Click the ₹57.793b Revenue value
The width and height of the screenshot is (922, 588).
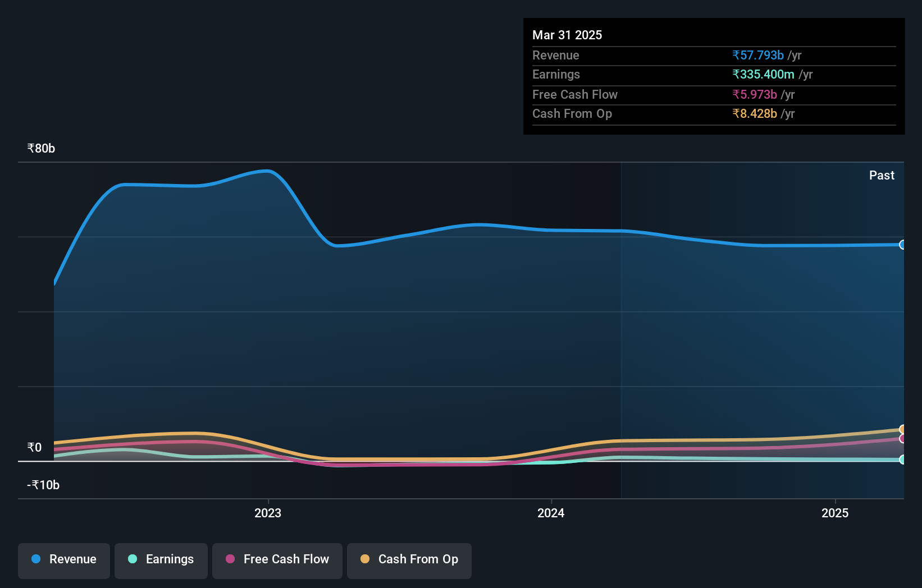click(x=757, y=56)
